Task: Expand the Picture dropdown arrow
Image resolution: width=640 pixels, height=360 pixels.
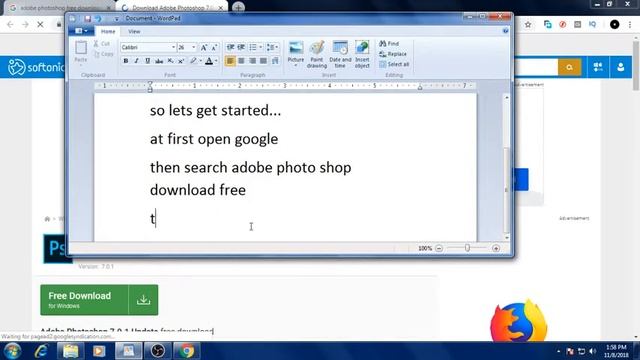Action: (296, 66)
